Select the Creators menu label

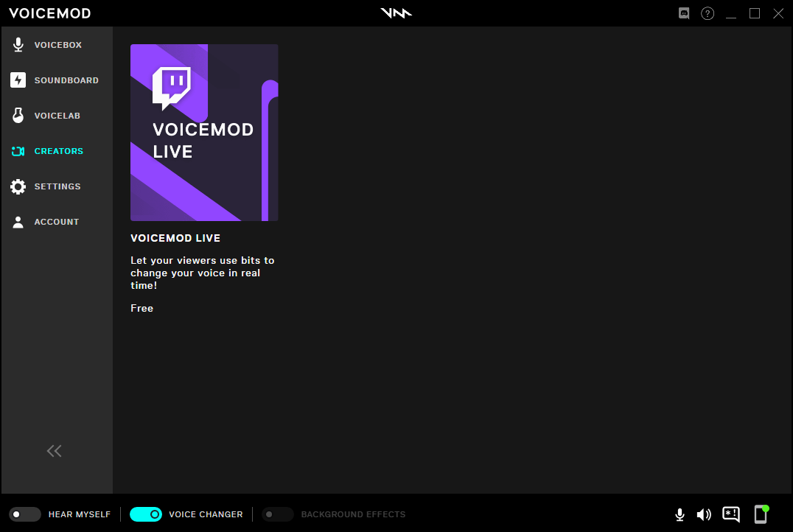(x=59, y=151)
